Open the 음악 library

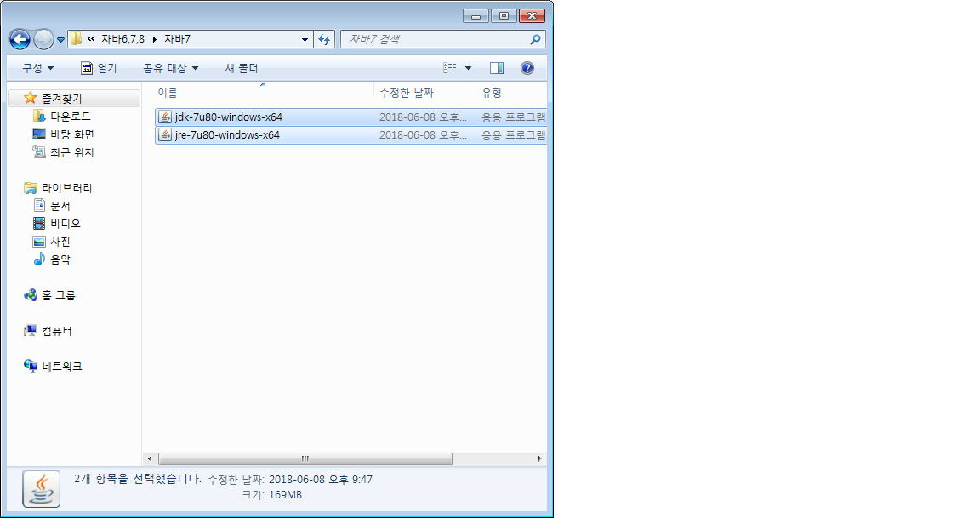(60, 259)
